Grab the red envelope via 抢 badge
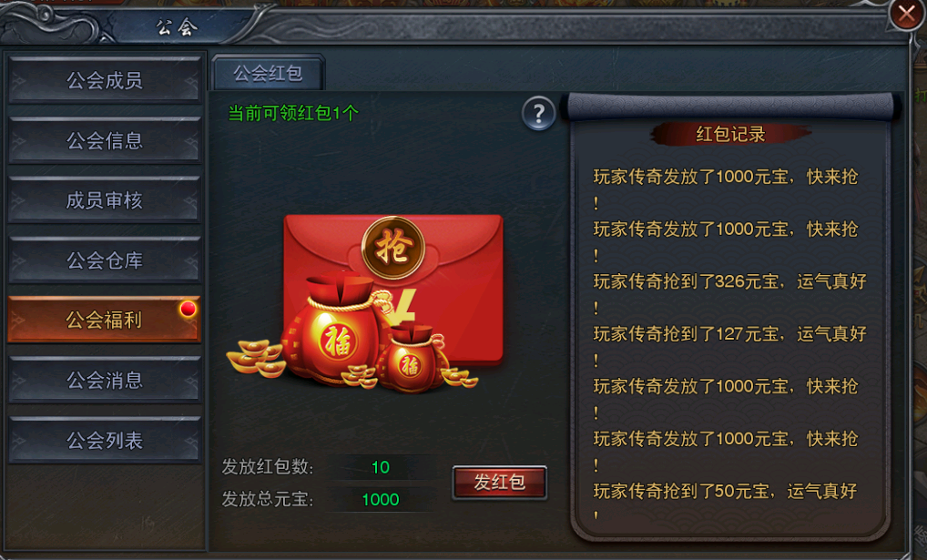The width and height of the screenshot is (927, 560). [x=393, y=247]
